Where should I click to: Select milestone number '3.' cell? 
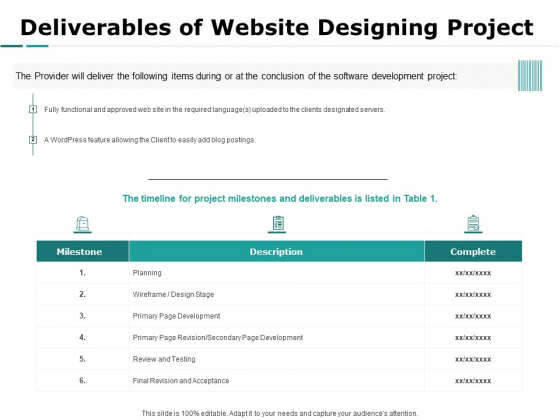click(82, 316)
